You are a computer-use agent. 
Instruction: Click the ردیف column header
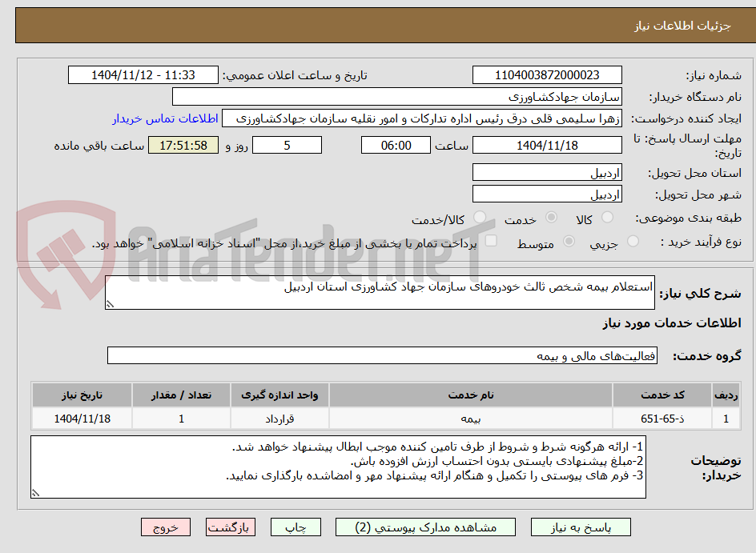726,395
